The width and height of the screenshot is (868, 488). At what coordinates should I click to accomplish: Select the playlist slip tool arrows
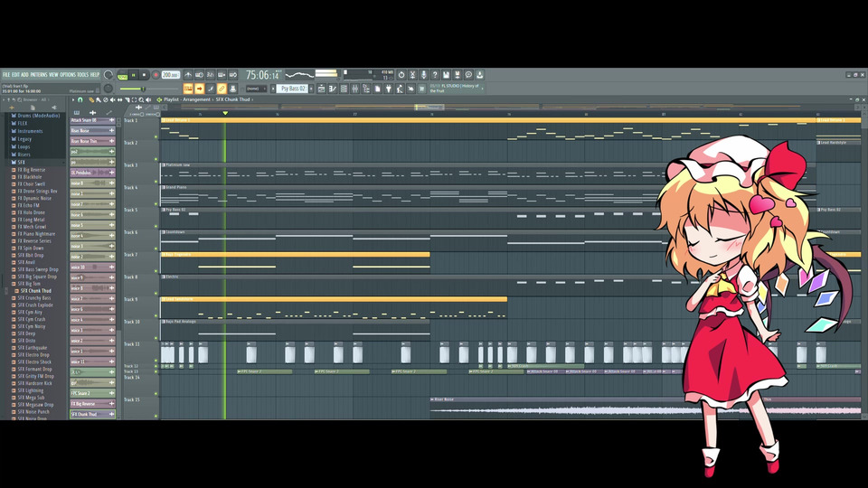120,99
